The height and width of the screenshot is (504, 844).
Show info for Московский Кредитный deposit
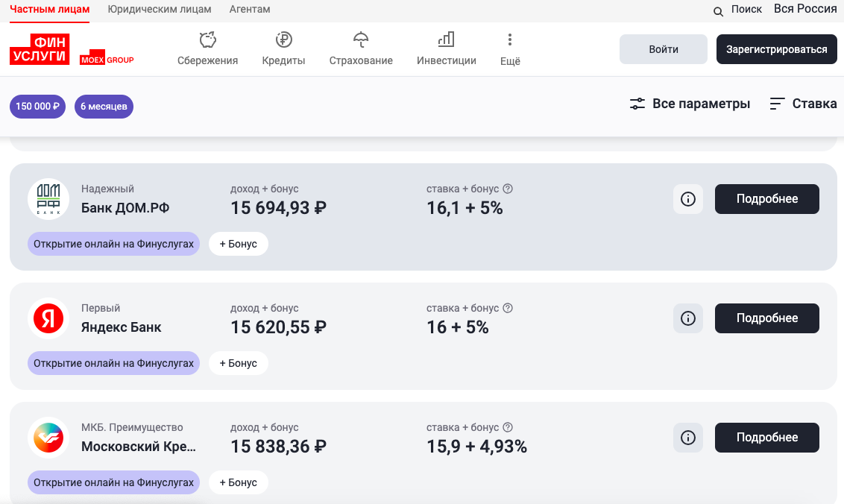pos(688,438)
